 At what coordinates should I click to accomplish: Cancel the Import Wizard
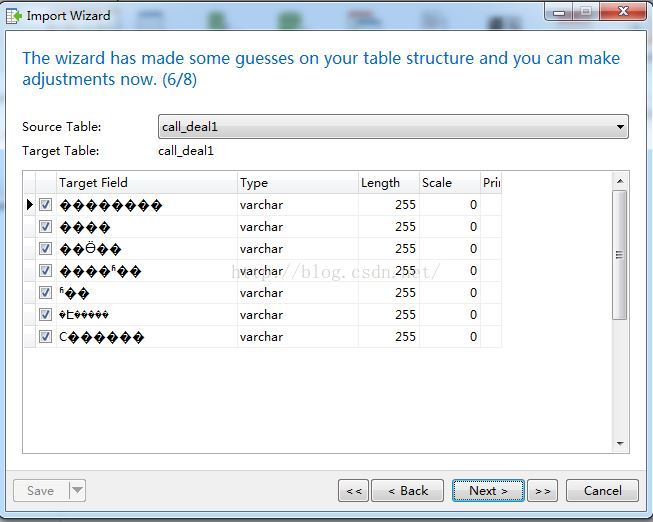(602, 491)
